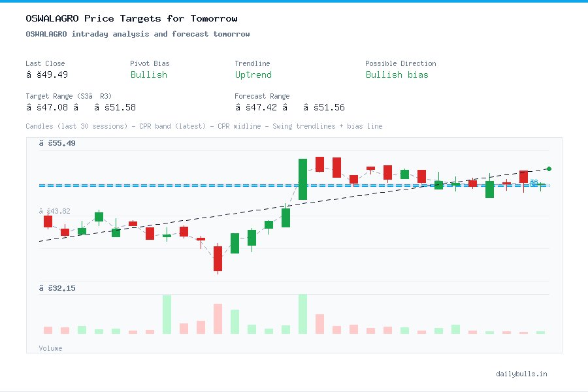Toggle the Bullish pivot bias indicator
Image resolution: width=588 pixels, height=392 pixels.
point(148,75)
